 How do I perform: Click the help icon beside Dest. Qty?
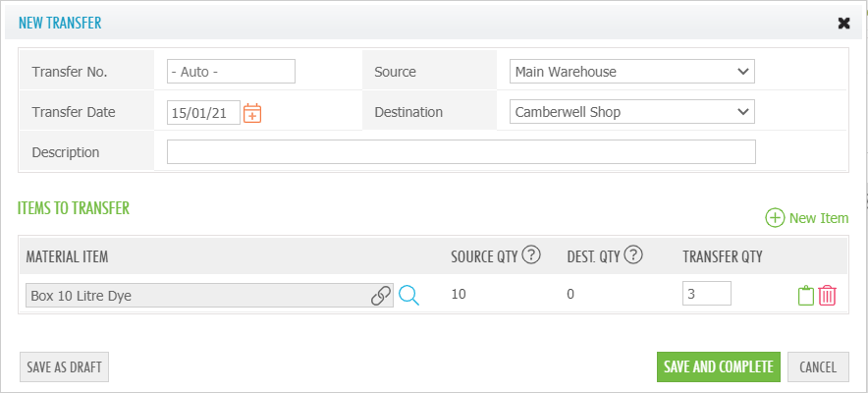pos(633,255)
